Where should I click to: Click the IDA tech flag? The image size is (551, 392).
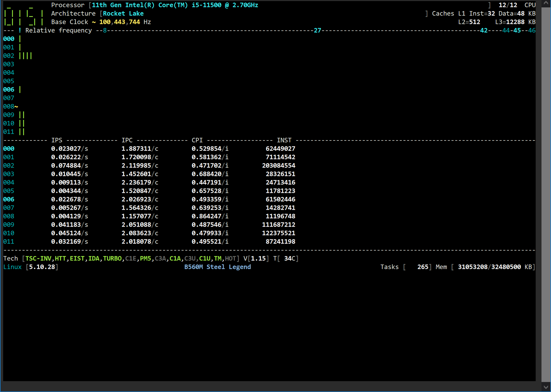pos(94,258)
